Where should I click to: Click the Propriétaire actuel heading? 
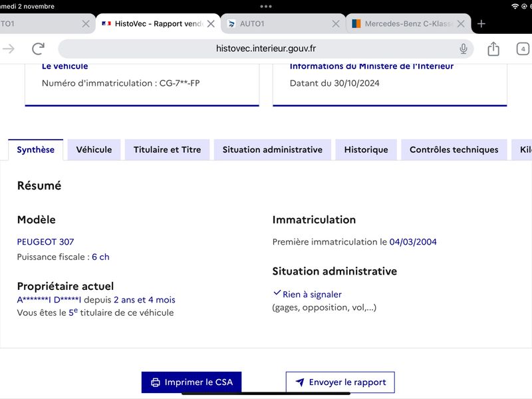[65, 286]
